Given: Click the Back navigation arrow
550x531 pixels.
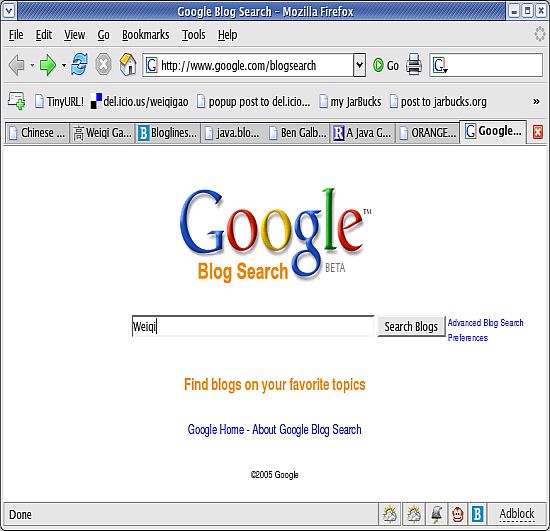Looking at the screenshot, I should pyautogui.click(x=16, y=65).
